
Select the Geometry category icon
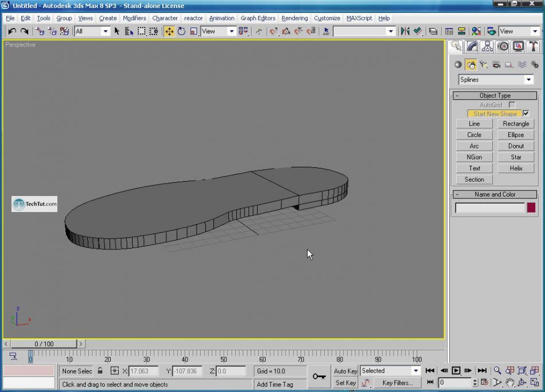click(458, 65)
